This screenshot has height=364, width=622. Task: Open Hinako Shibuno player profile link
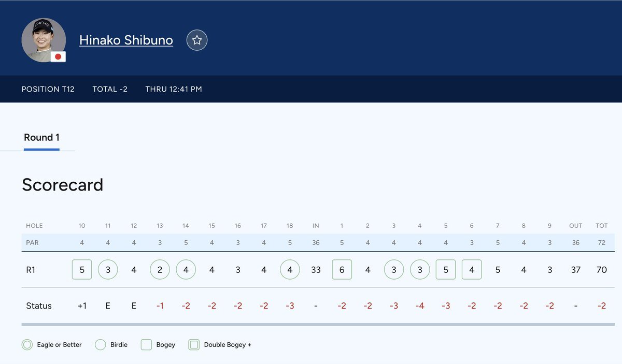point(126,40)
